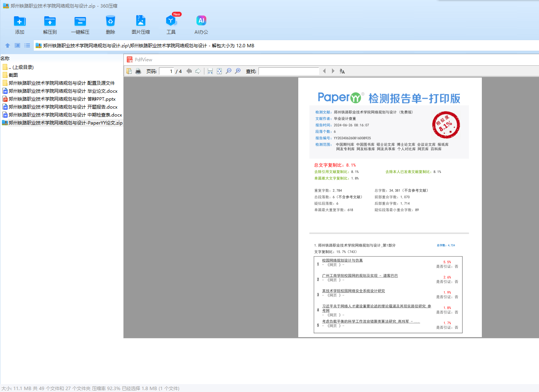Screen dimensions: 539x392
Task: Click the 报告编号 YY202406260816008925 text
Action: coord(343,138)
